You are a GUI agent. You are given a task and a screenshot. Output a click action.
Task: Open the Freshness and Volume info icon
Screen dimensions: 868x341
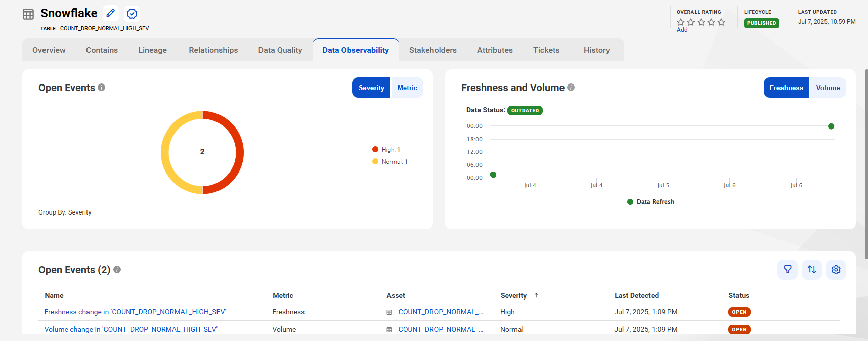(x=571, y=87)
